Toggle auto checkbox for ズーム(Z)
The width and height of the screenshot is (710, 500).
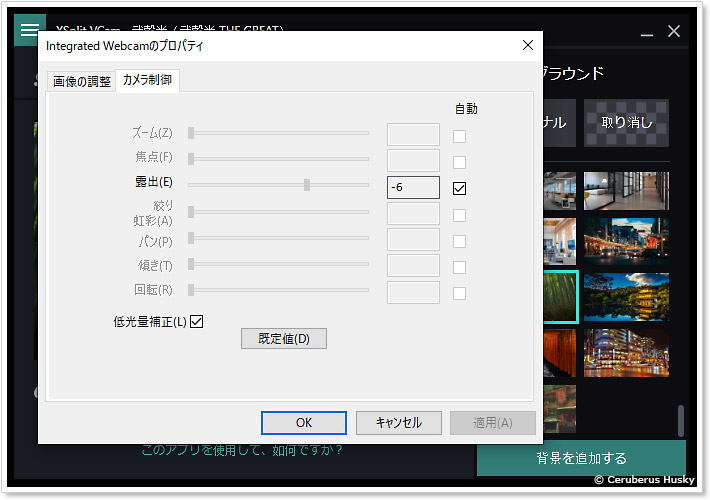coord(459,136)
